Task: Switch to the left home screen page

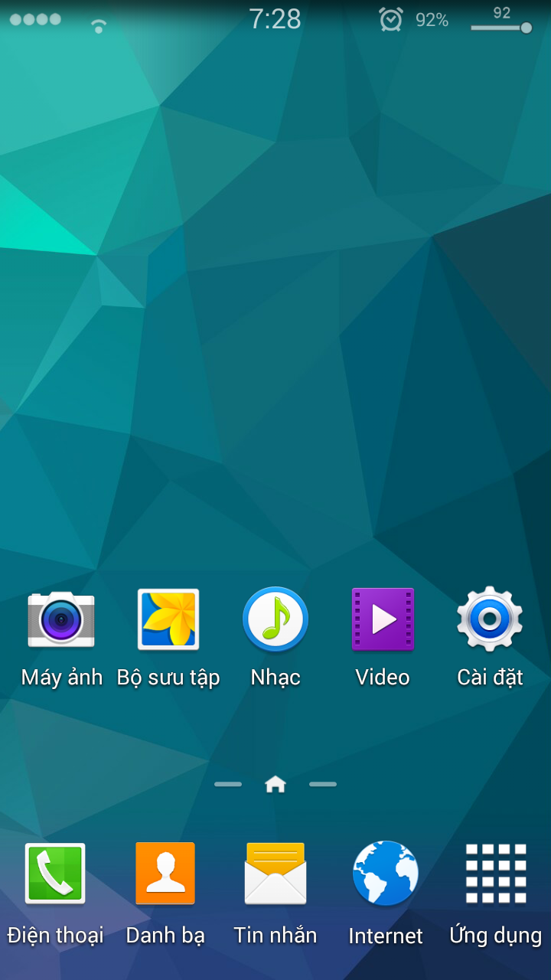Action: (228, 784)
